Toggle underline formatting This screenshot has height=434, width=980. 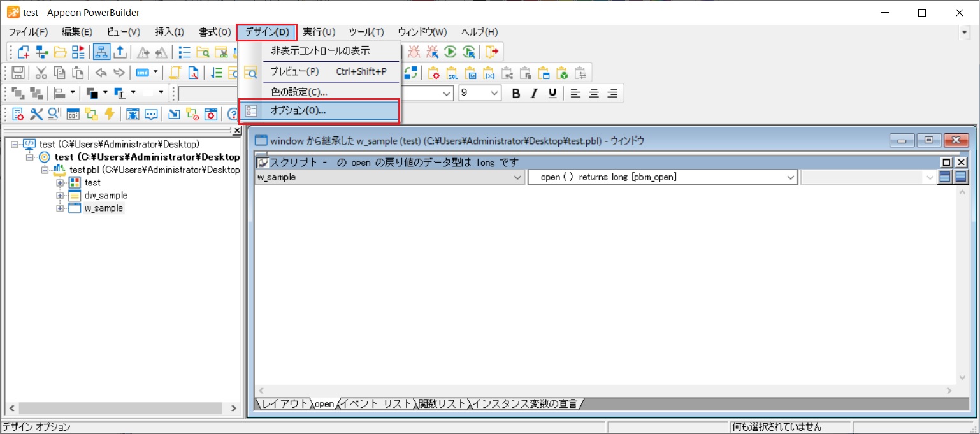click(551, 93)
